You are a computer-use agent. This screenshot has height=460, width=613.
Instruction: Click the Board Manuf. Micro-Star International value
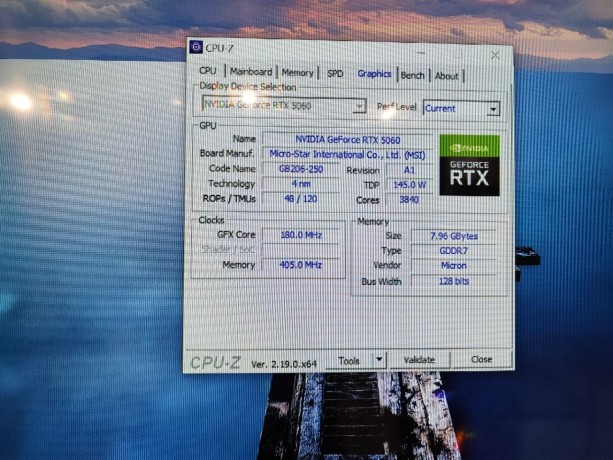point(348,155)
